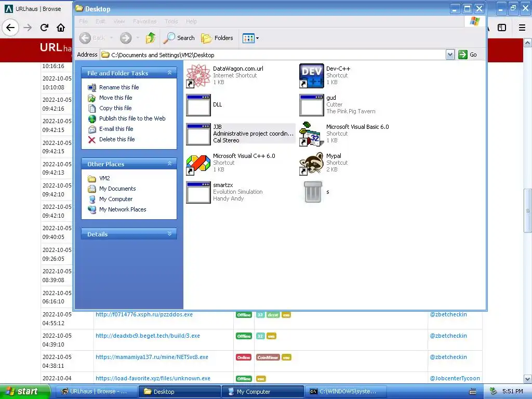
Task: Open the address bar dropdown arrow
Action: tap(450, 55)
